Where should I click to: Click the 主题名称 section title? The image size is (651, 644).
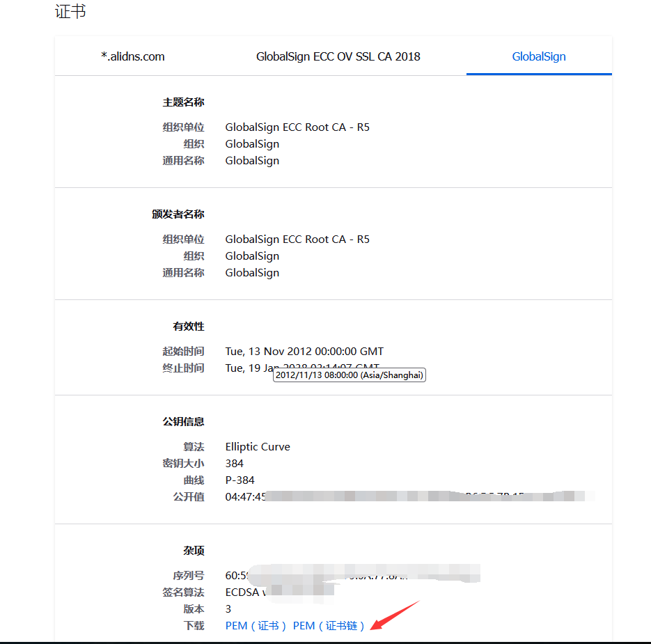click(x=183, y=102)
